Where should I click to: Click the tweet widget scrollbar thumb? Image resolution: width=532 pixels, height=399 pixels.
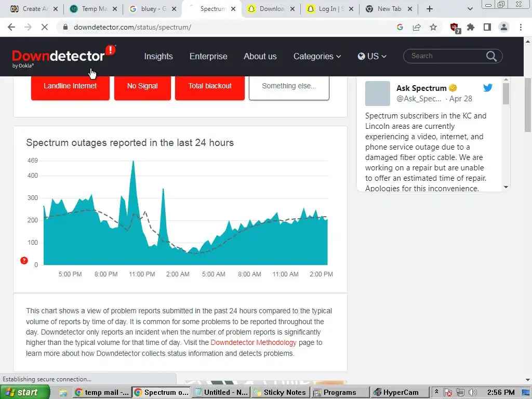click(x=506, y=94)
